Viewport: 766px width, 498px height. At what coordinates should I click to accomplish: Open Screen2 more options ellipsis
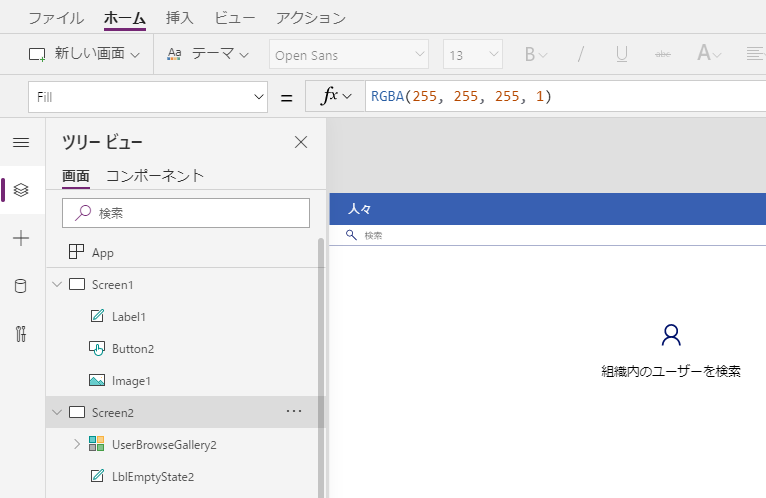(x=294, y=411)
